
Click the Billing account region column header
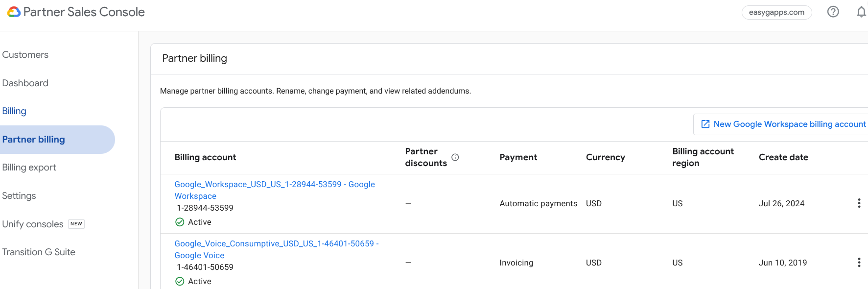click(703, 157)
